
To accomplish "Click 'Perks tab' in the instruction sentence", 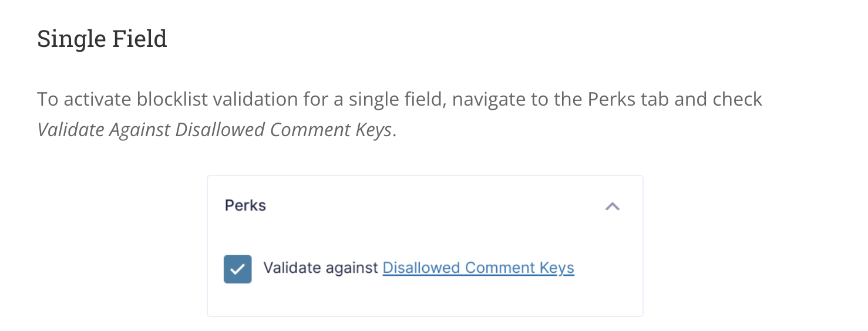I will [629, 99].
